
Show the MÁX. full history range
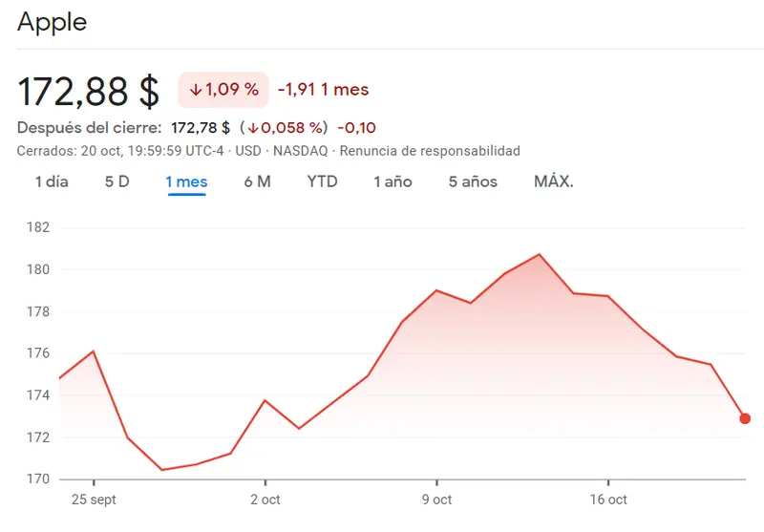click(x=554, y=181)
